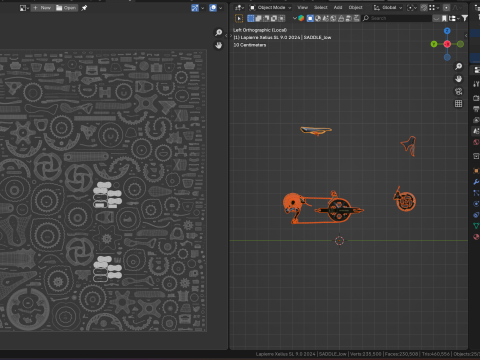The image size is (480, 360).
Task: Open the Render properties tab
Action: (476, 98)
